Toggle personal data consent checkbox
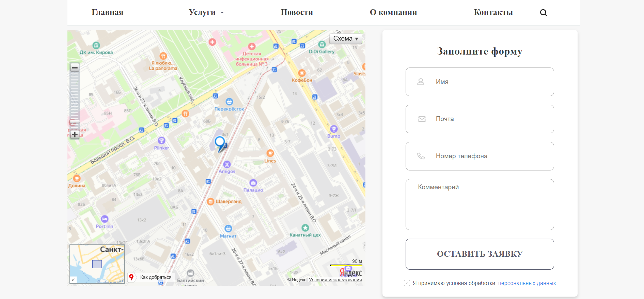The height and width of the screenshot is (299, 644). (407, 283)
